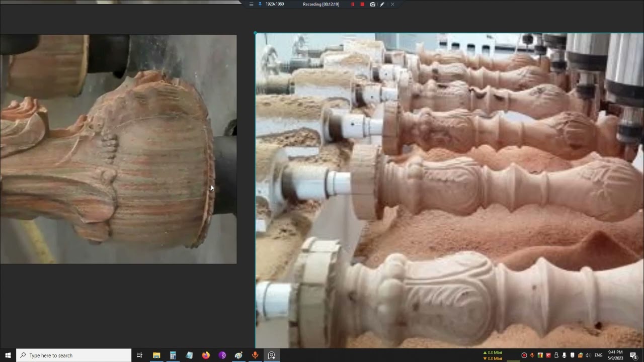The height and width of the screenshot is (362, 644).
Task: Click the Recording [00:12:19] timer text
Action: (321, 4)
